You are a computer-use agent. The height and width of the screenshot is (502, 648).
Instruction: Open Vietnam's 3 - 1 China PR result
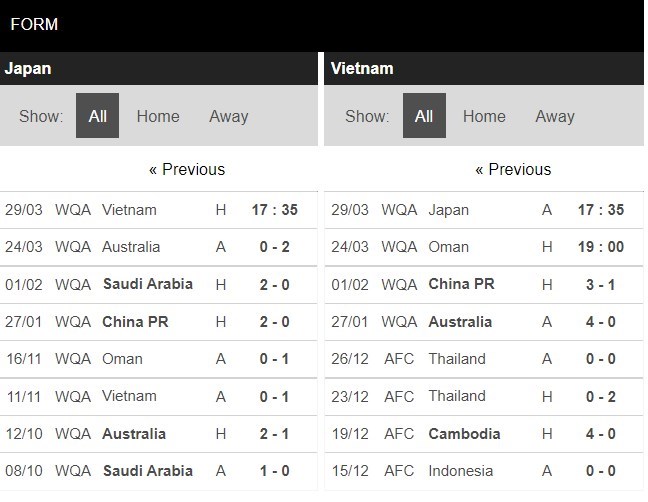(600, 284)
